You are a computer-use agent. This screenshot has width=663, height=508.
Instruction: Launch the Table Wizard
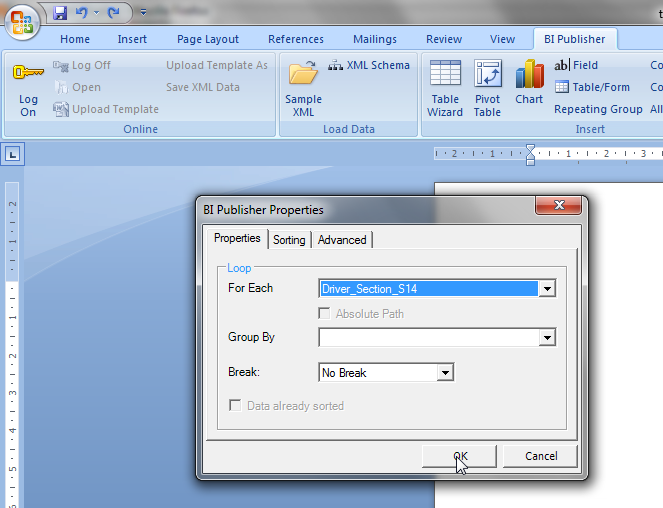(x=445, y=88)
